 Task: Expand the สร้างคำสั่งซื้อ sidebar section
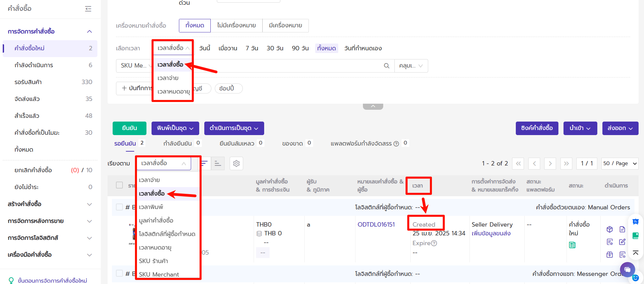pyautogui.click(x=50, y=204)
